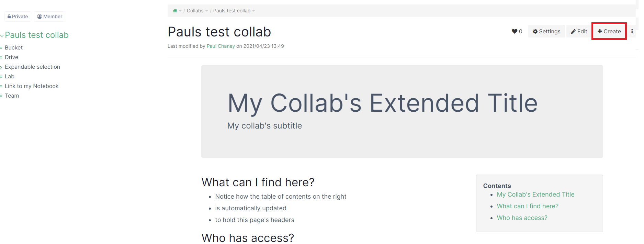Click the plus Create button
This screenshot has height=244, width=644.
point(609,31)
